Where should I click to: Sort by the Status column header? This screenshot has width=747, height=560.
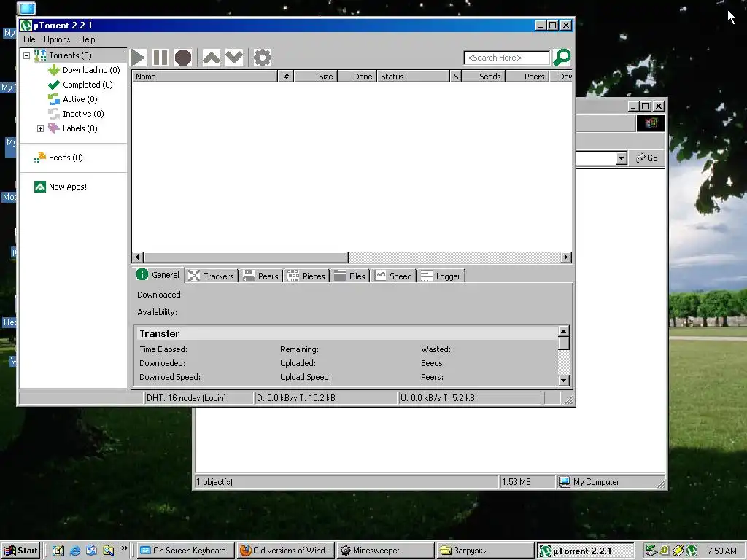pyautogui.click(x=413, y=76)
